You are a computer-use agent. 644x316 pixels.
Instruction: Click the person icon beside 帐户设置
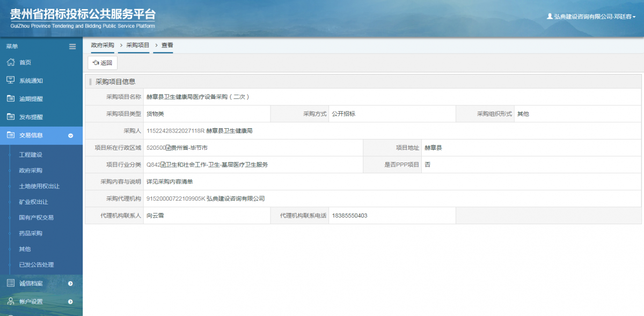click(x=10, y=302)
